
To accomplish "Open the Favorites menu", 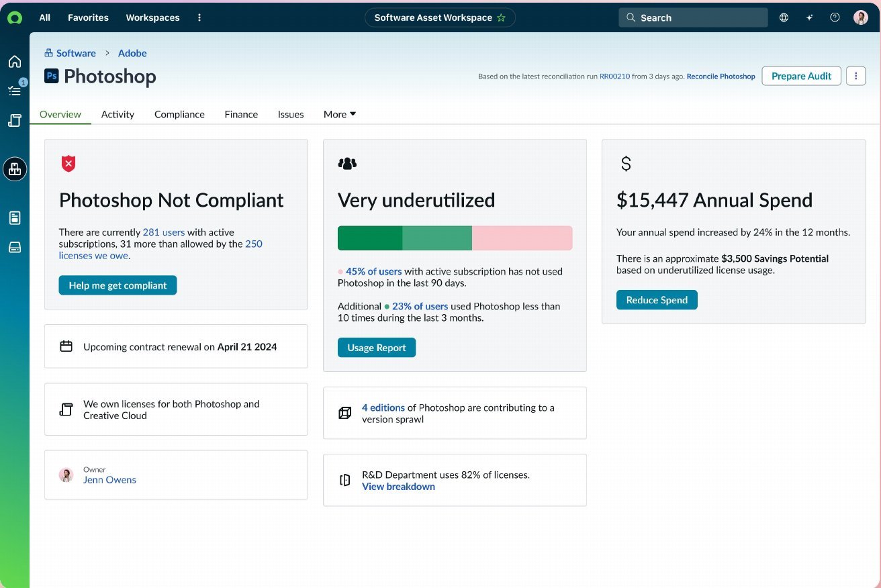I will click(88, 18).
